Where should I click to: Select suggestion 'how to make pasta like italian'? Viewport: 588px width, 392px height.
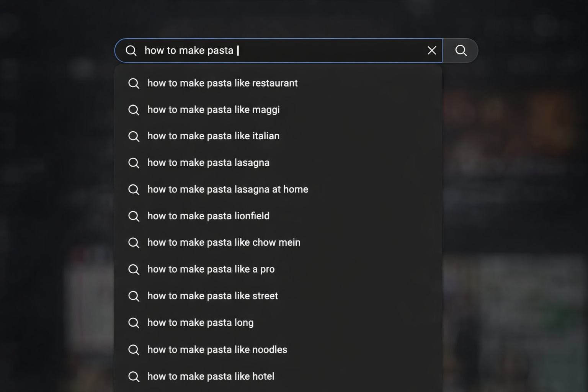click(213, 136)
